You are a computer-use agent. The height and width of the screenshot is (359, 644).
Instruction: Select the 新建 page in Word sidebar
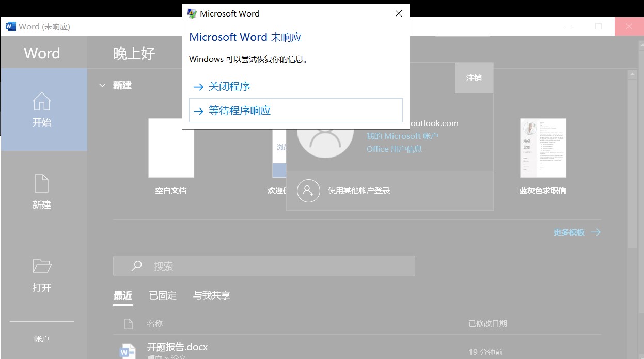click(42, 192)
